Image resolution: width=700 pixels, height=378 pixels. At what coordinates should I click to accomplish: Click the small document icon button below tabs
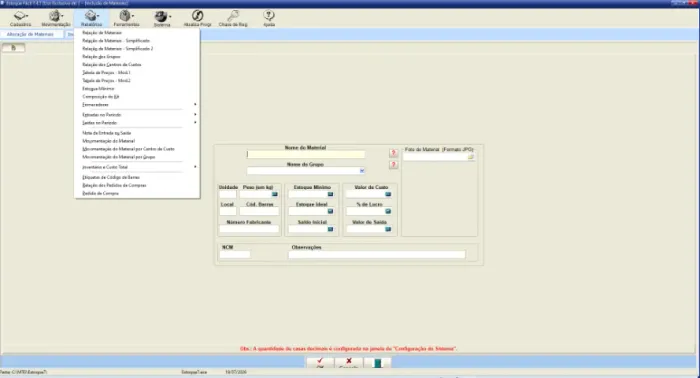[x=13, y=48]
